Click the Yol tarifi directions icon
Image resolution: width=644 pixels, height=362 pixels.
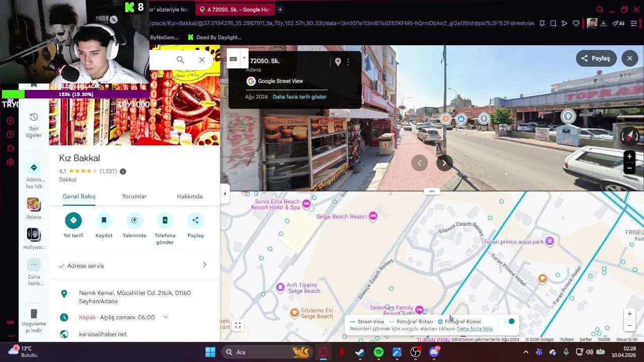click(x=73, y=220)
